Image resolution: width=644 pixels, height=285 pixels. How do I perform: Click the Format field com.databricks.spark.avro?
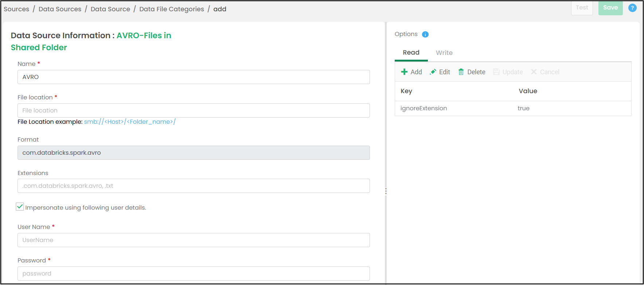click(194, 153)
